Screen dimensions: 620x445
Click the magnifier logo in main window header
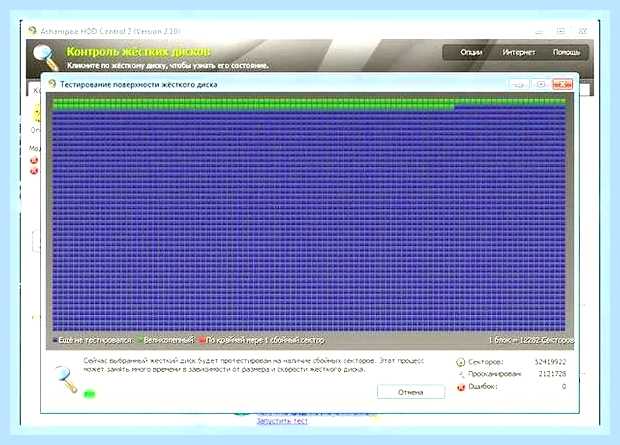coord(45,57)
